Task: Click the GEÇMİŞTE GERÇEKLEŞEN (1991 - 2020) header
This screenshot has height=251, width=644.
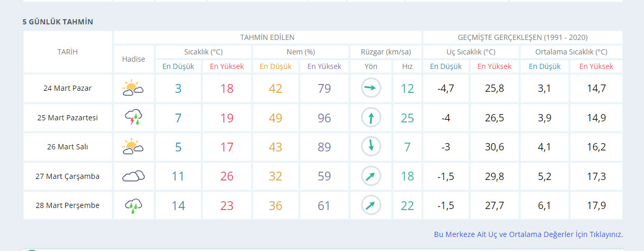Action: pyautogui.click(x=522, y=37)
